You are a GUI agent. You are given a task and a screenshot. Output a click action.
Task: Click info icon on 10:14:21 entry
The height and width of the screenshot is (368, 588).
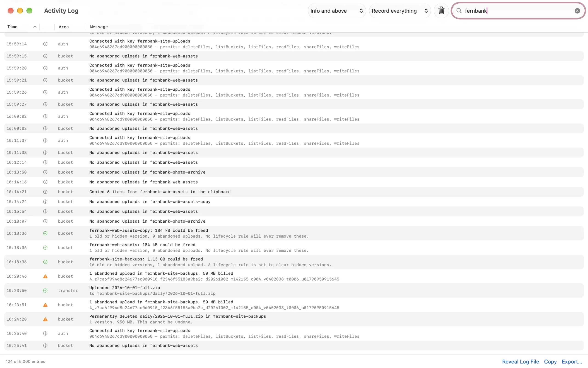tap(45, 192)
